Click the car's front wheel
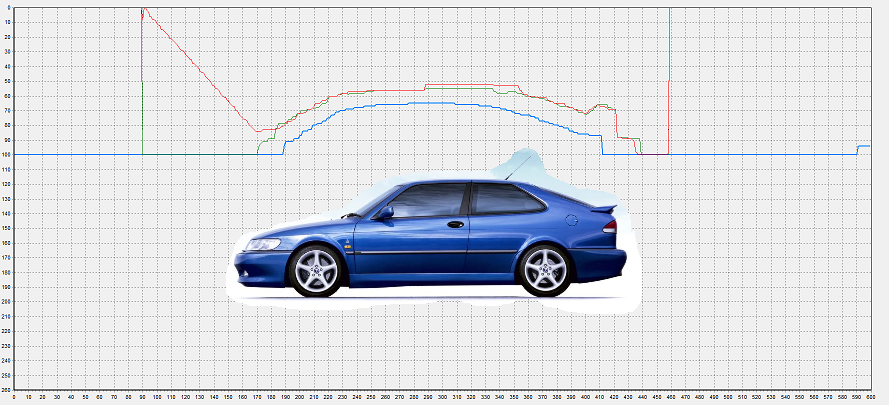This screenshot has width=889, height=405. [x=316, y=270]
